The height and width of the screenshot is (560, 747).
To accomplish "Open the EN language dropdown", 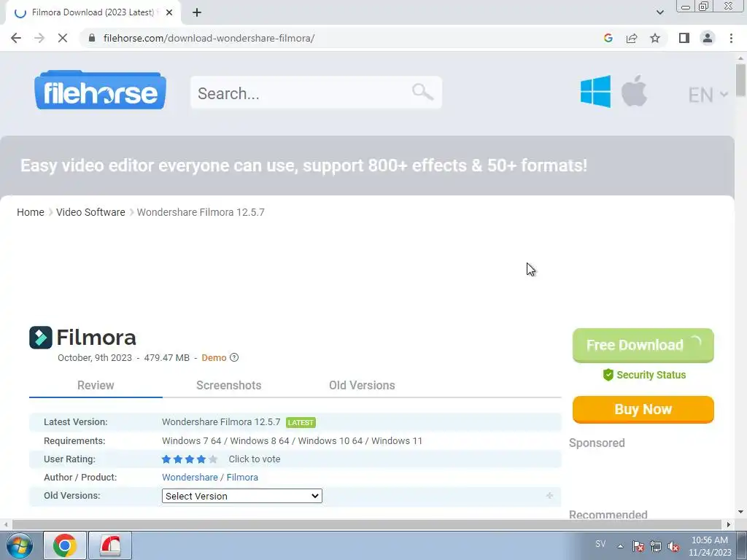I will coord(708,95).
